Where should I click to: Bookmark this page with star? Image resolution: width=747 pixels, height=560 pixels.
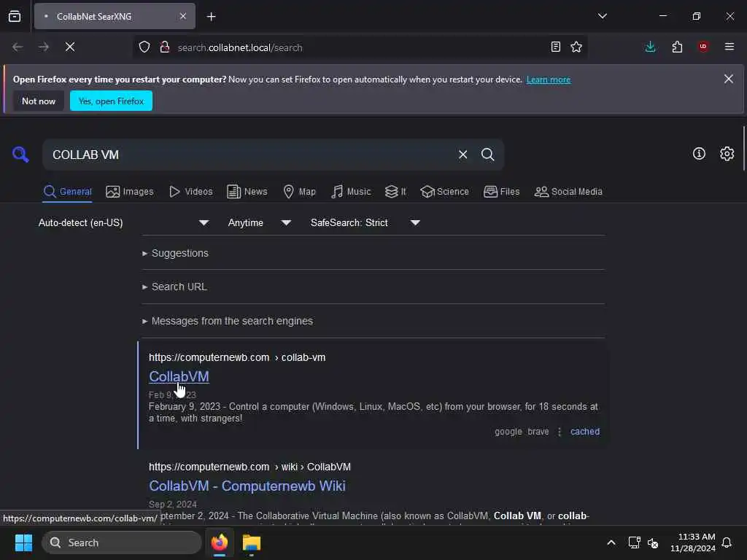tap(576, 47)
